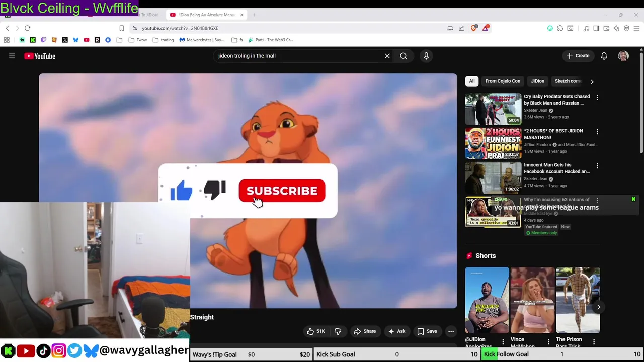Open the Brave Playlist music note icon

click(x=586, y=28)
